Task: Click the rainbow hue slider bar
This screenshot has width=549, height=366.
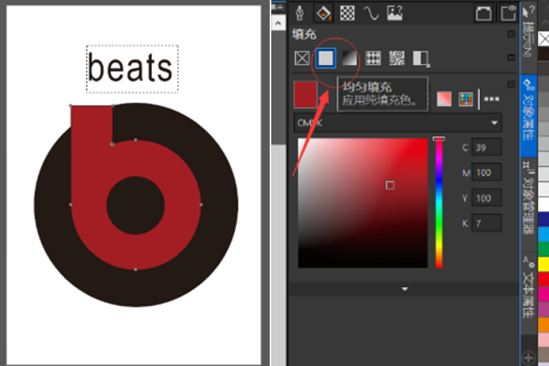Action: (439, 203)
